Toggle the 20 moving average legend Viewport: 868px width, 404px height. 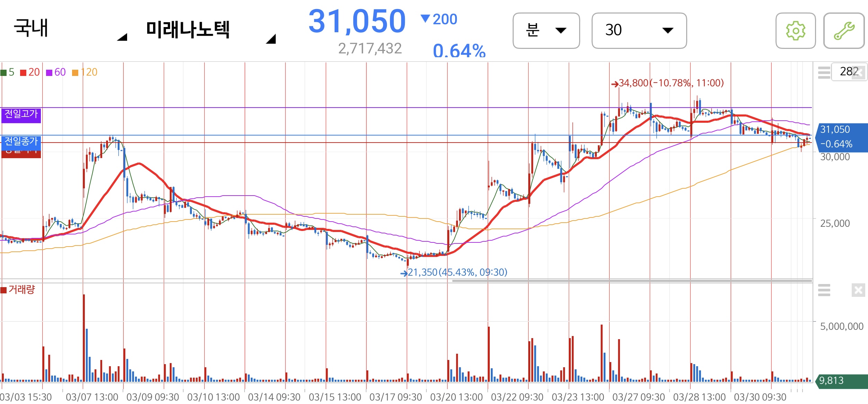click(30, 72)
